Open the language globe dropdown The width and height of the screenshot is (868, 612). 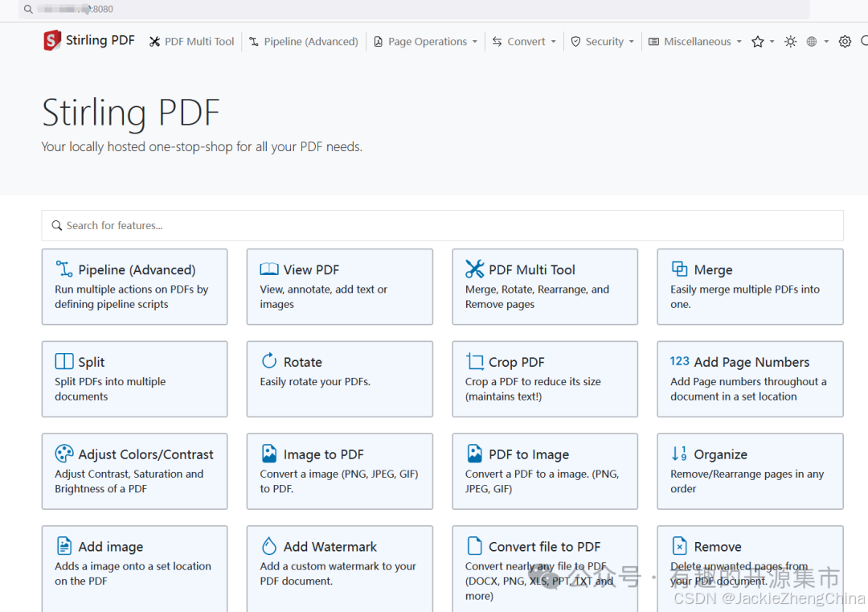pyautogui.click(x=817, y=42)
